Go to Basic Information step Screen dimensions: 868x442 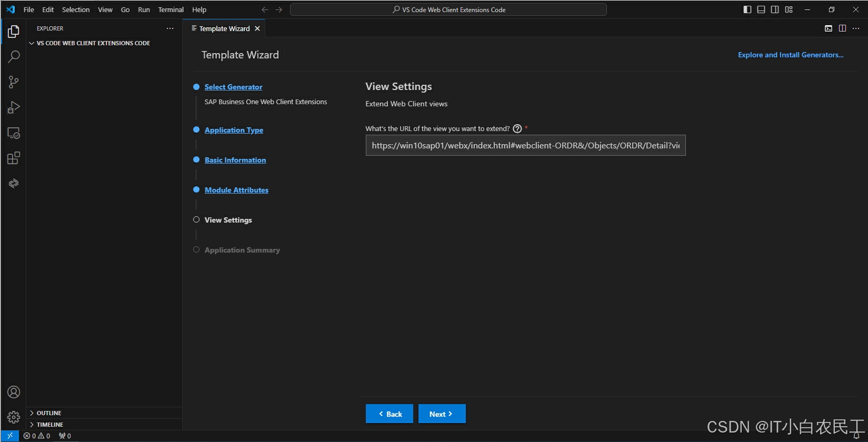click(x=235, y=160)
